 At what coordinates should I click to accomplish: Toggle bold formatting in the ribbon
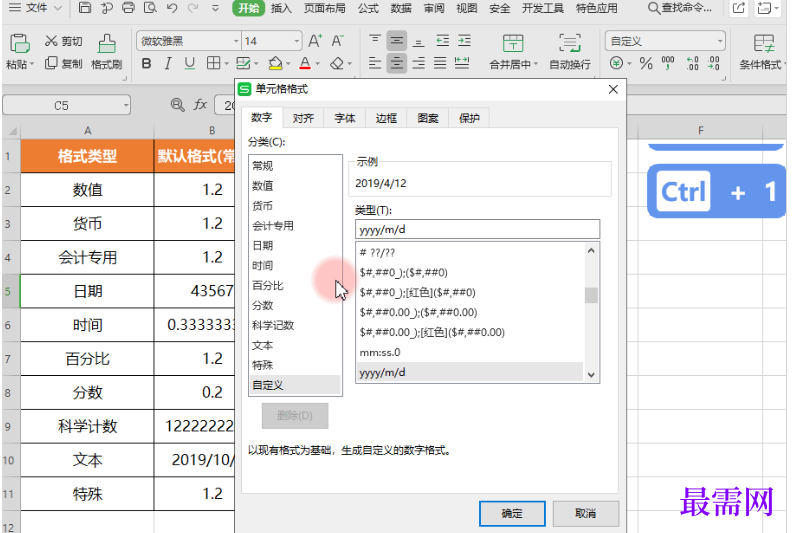(x=146, y=63)
